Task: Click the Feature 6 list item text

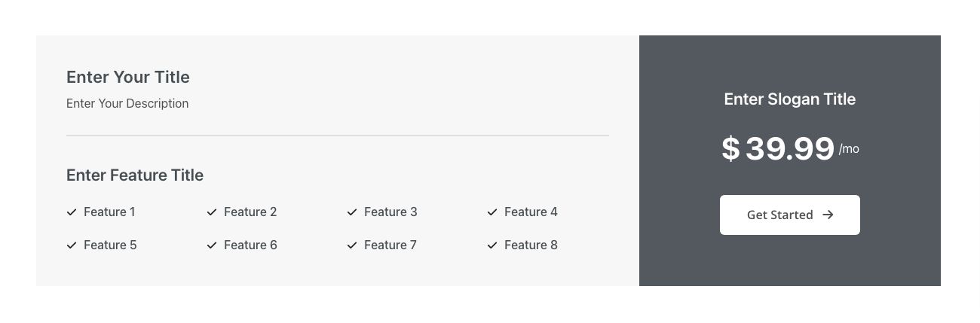Action: click(250, 245)
